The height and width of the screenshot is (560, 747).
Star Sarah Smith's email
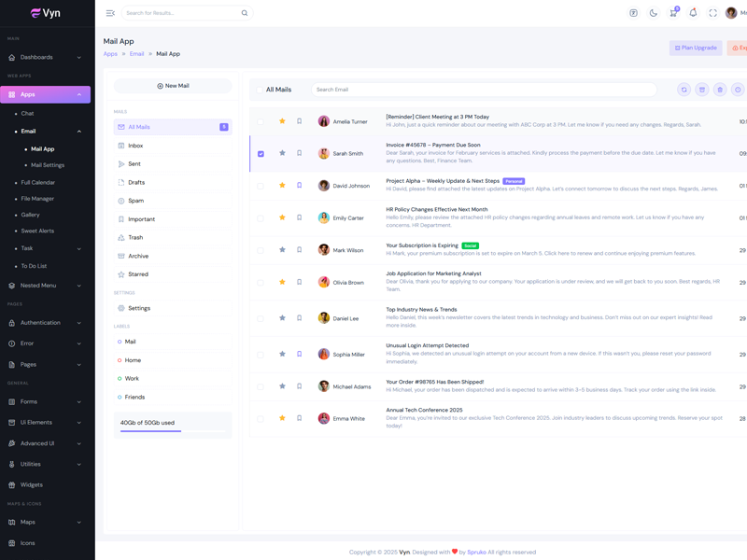pos(282,153)
